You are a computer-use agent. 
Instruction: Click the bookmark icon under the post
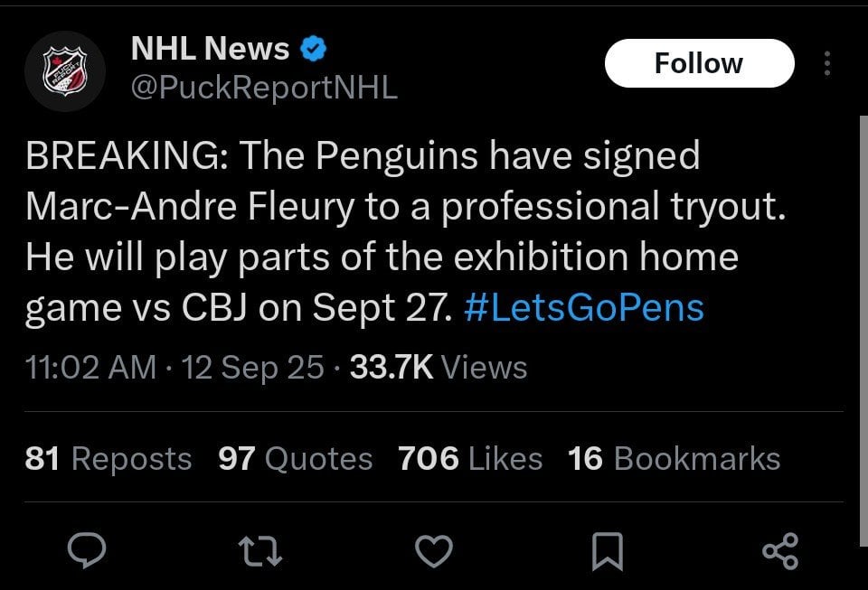point(608,548)
